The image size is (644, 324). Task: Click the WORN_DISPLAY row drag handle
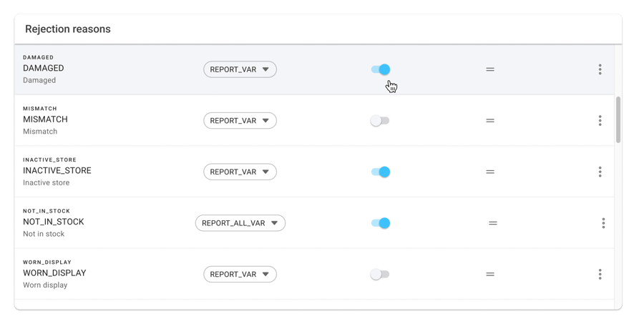coord(490,274)
